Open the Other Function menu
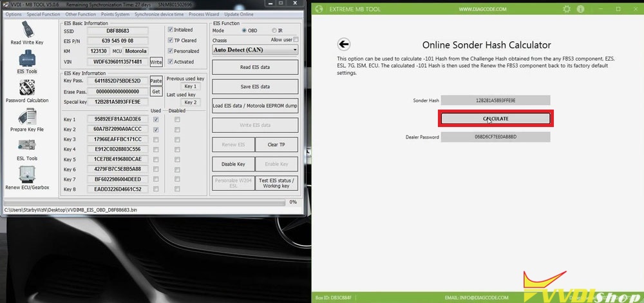The height and width of the screenshot is (303, 644). (80, 14)
